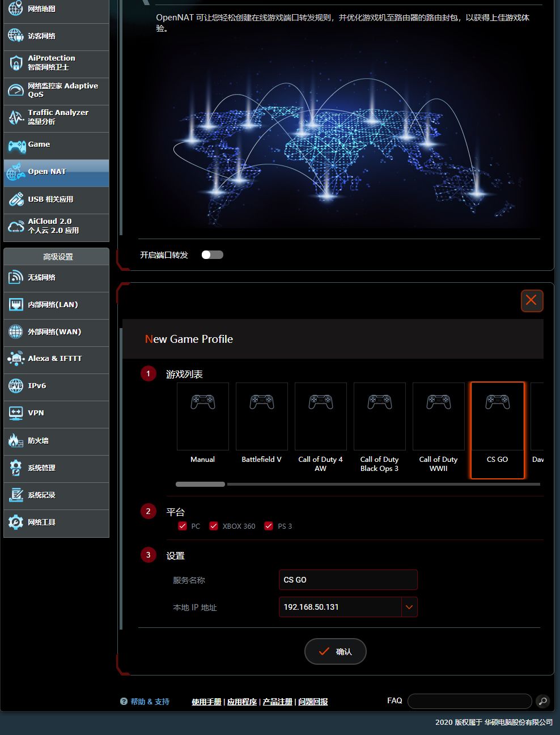560x735 pixels.
Task: Close the New Game Profile panel
Action: coord(532,300)
